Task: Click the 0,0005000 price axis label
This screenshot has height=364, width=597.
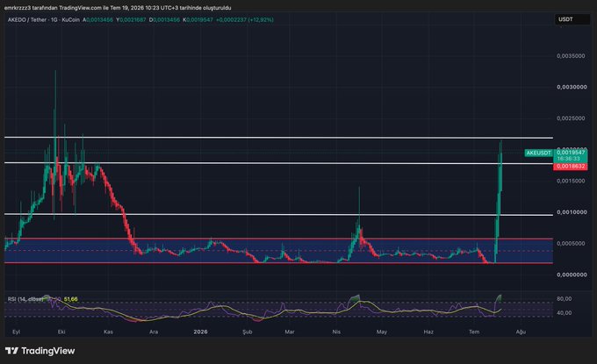Action: point(571,244)
